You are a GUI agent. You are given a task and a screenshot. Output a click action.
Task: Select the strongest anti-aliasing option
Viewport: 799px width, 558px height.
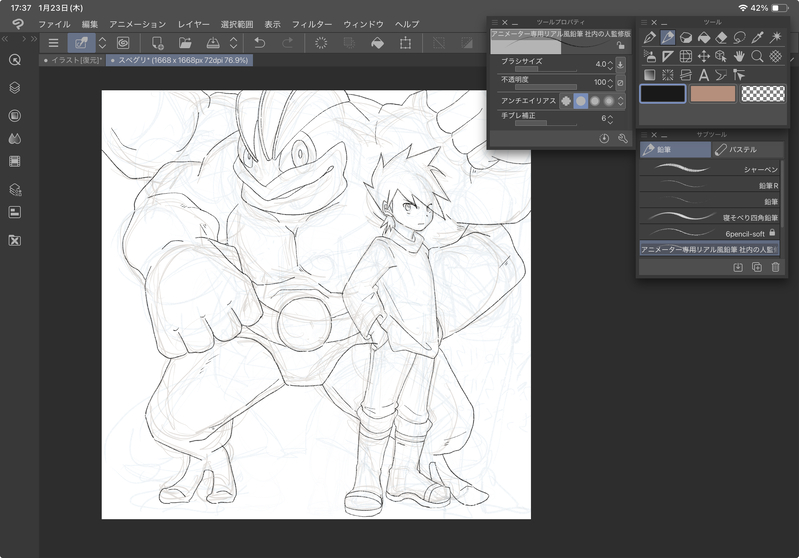tap(608, 100)
